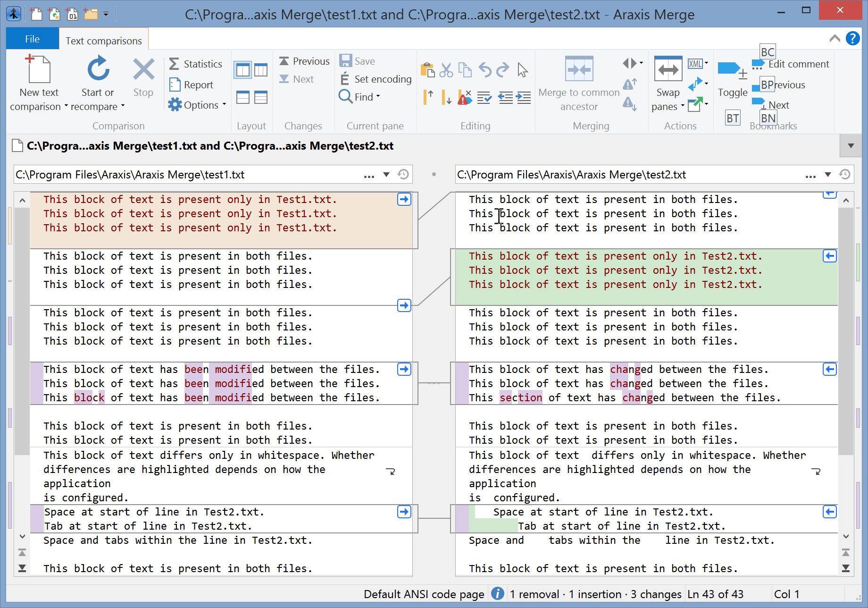Viewport: 868px width, 608px height.
Task: Open the XML report format dropdown
Action: (x=707, y=63)
